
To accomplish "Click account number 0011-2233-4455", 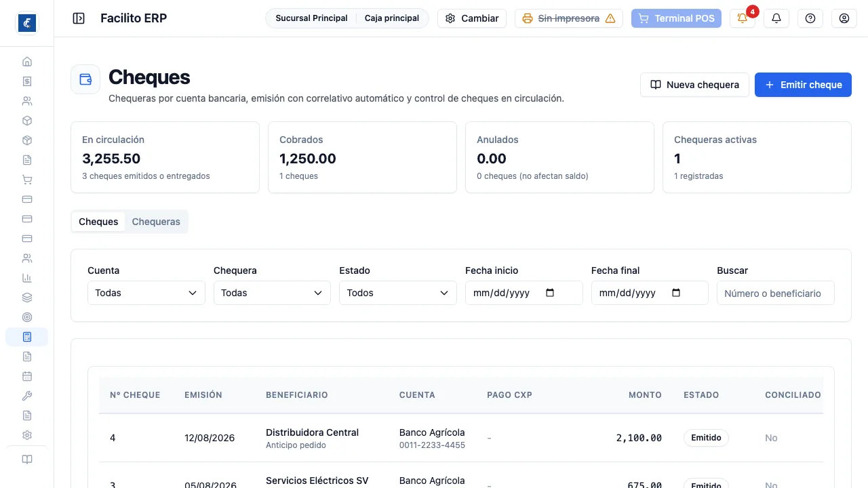I will tap(432, 445).
